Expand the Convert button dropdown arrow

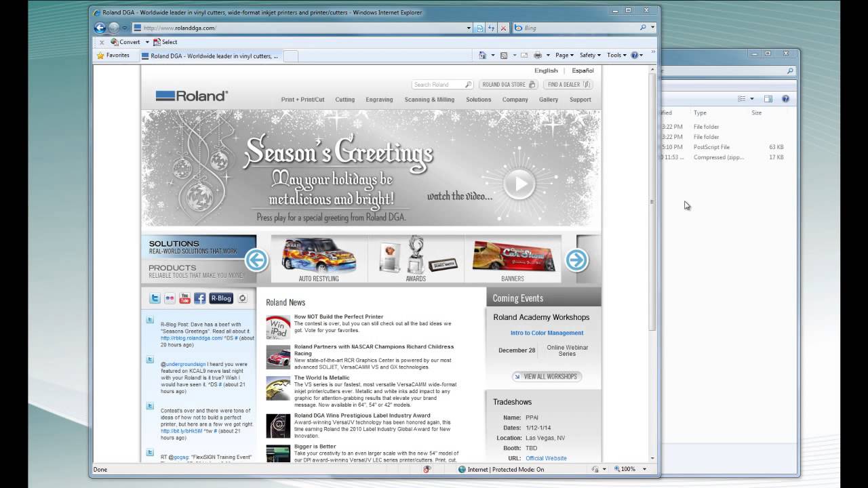146,42
